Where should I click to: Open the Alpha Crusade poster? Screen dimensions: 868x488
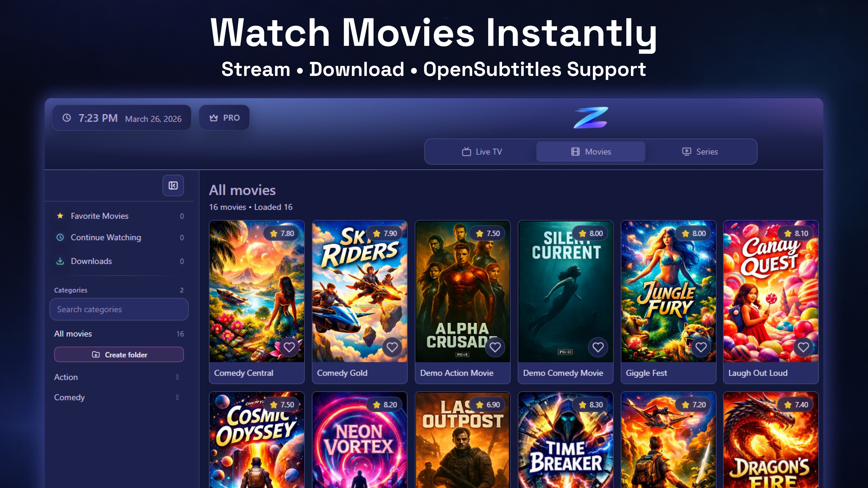(x=463, y=291)
